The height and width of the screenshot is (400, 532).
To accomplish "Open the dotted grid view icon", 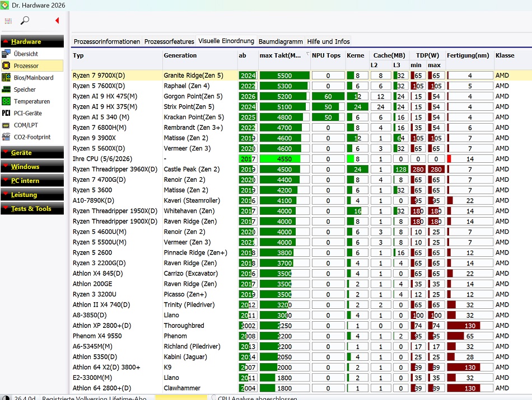I will tap(8, 21).
